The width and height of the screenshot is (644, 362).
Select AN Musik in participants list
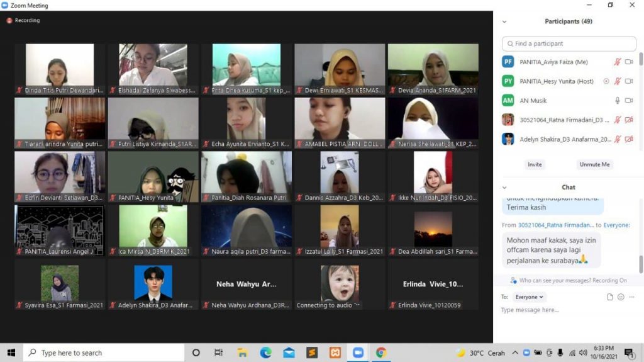[x=533, y=101]
